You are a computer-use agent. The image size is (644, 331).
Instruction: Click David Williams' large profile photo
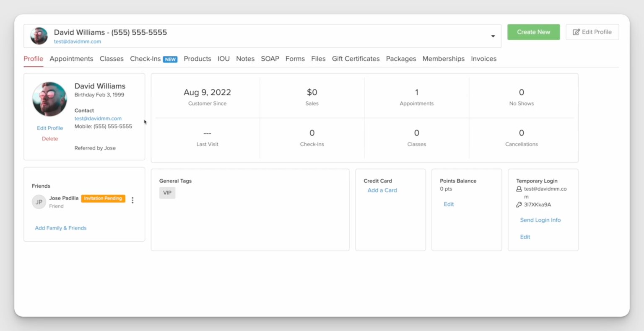coord(49,99)
